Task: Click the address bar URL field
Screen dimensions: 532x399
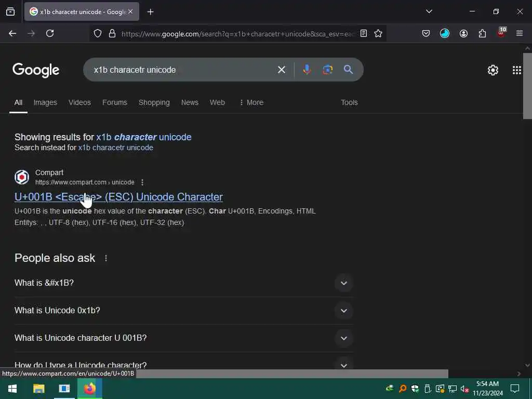Action: 237,34
